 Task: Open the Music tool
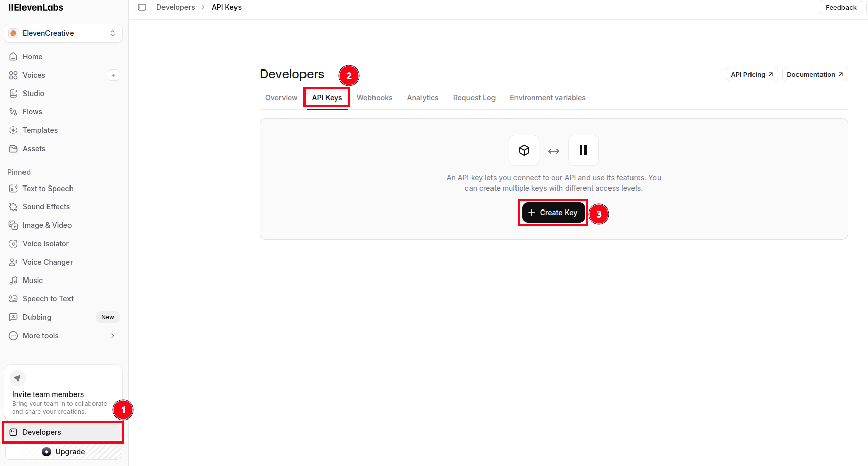[x=63, y=281]
